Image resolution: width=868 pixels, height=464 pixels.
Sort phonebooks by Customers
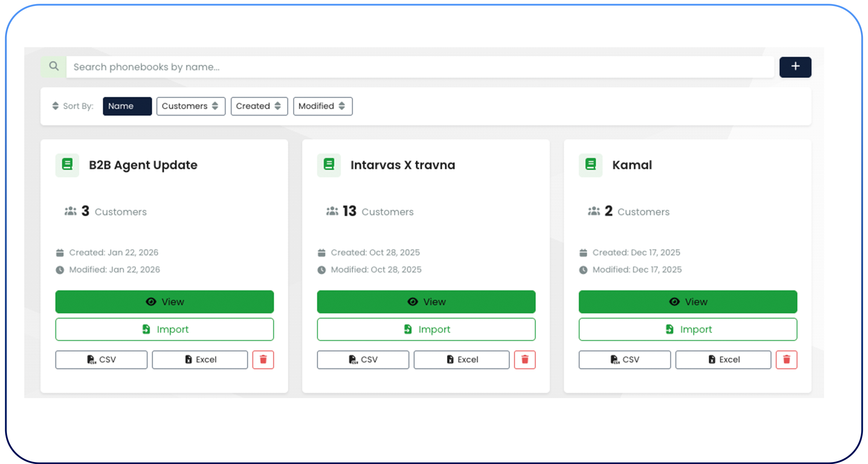tap(190, 106)
